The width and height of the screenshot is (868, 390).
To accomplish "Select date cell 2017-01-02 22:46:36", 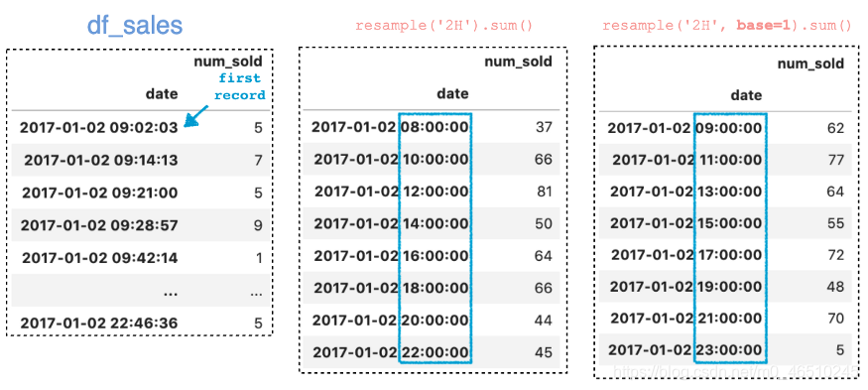I will click(x=99, y=323).
